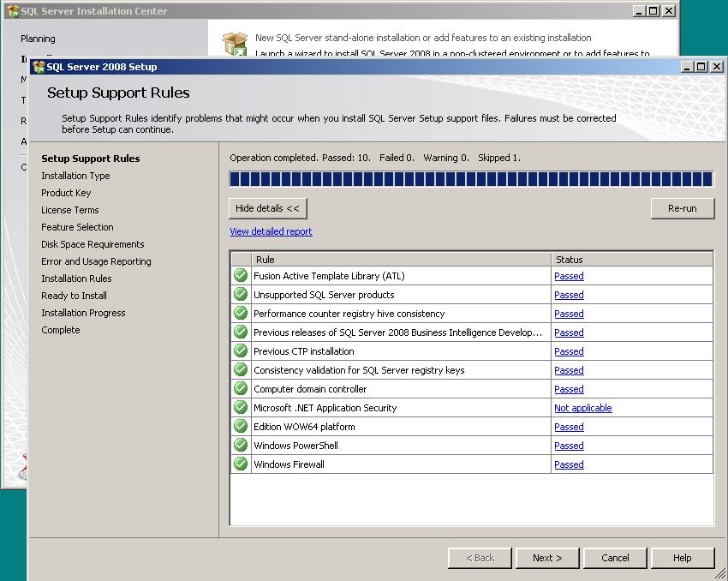
Task: Select the Installation Rules step
Action: 76,279
